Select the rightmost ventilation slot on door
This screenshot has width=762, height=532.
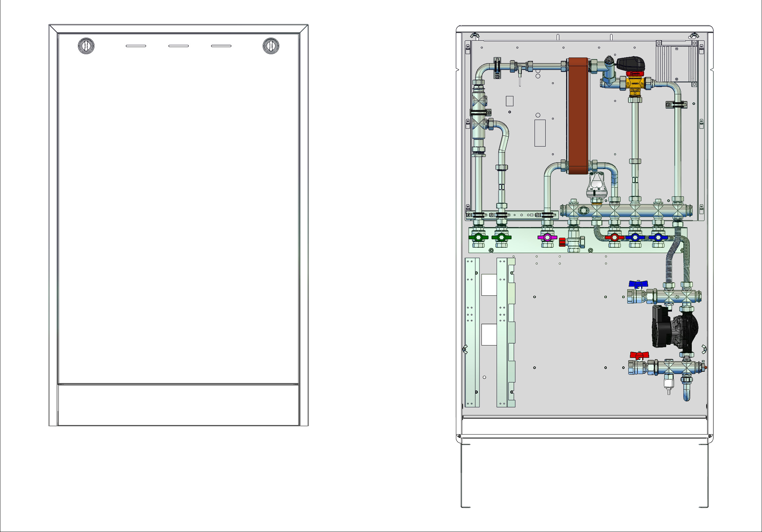[x=221, y=46]
